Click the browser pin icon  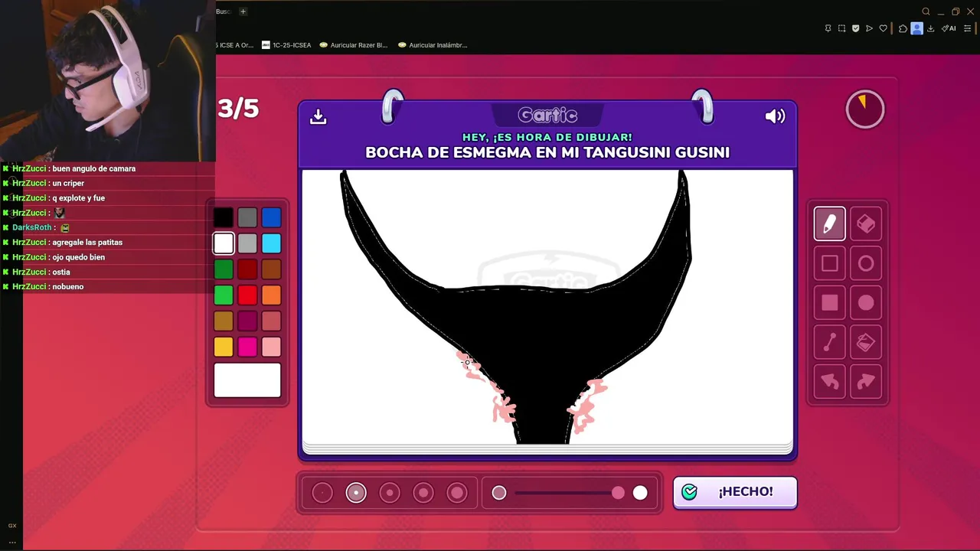[x=828, y=28]
